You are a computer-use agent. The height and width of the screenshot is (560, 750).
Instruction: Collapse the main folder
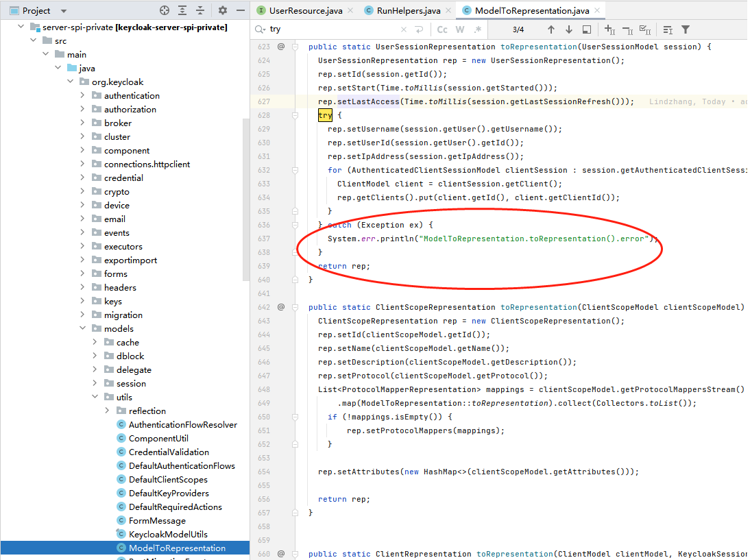[46, 54]
